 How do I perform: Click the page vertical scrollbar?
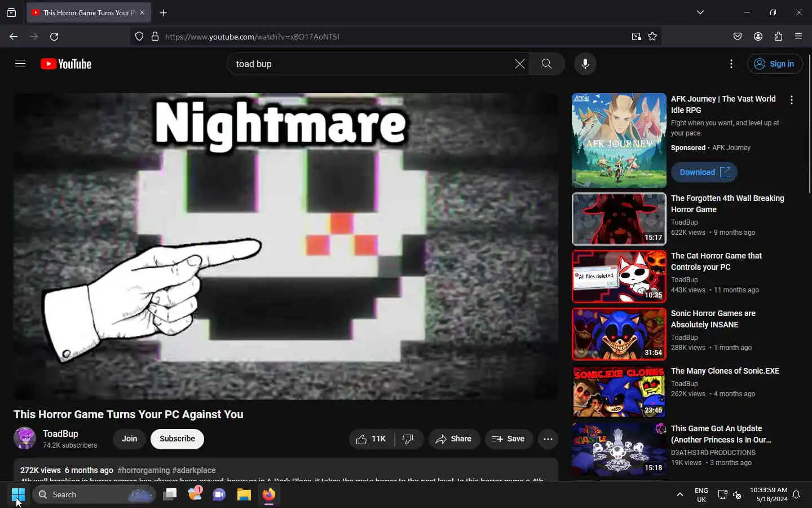tap(809, 124)
